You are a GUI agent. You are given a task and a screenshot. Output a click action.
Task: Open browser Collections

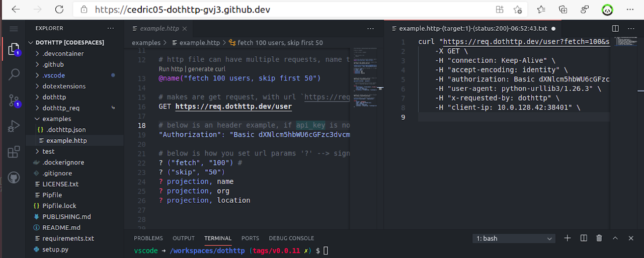coord(563,9)
